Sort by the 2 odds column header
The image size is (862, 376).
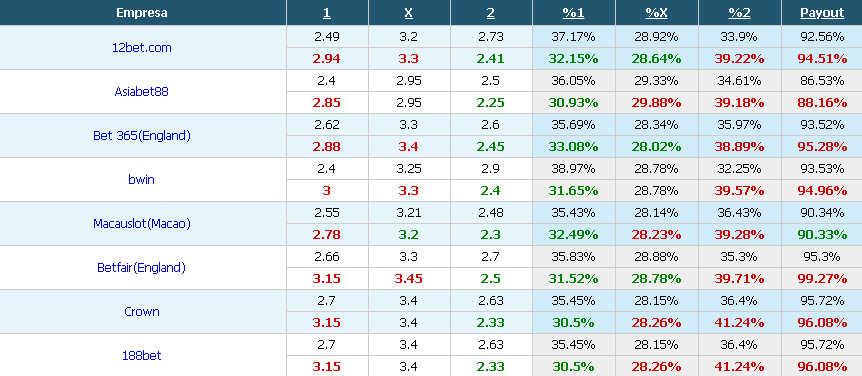coord(490,13)
